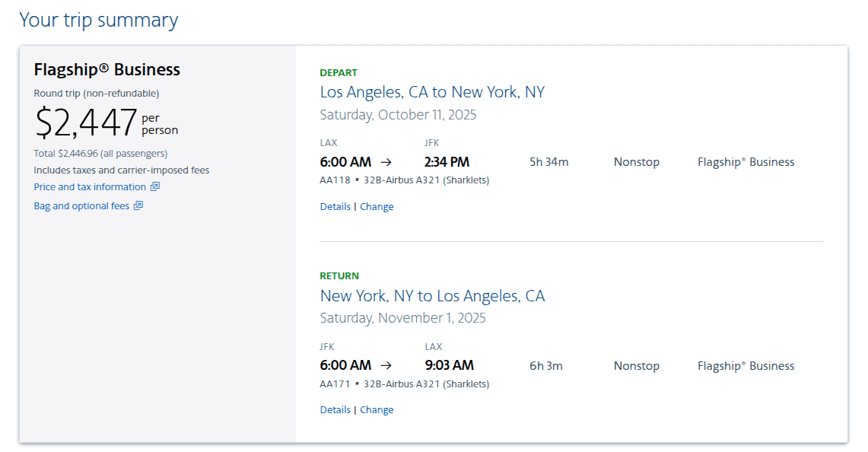The width and height of the screenshot is (868, 452).
Task: Open the New York to Los Angeles route heading
Action: 433,295
